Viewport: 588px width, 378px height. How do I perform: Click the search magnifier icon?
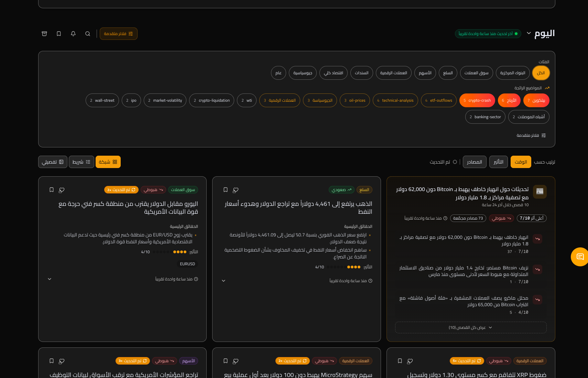88,34
